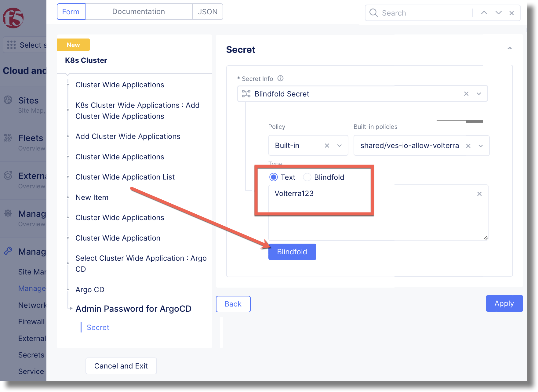538x392 pixels.
Task: Select Argo CD tree item
Action: (x=90, y=289)
